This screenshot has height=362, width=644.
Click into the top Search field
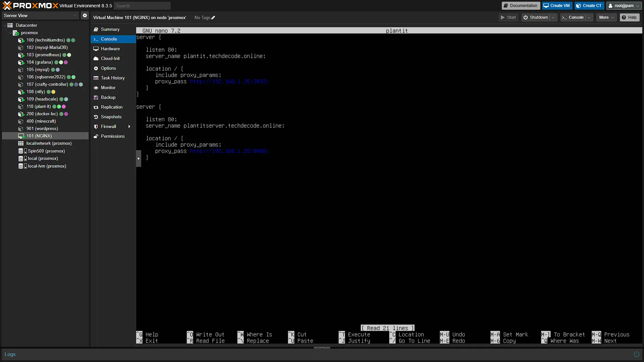(142, 6)
